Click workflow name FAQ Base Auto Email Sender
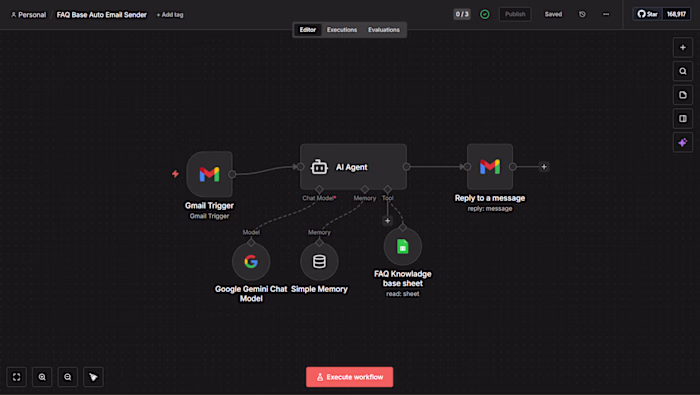Viewport: 700px width, 395px height. tap(102, 15)
